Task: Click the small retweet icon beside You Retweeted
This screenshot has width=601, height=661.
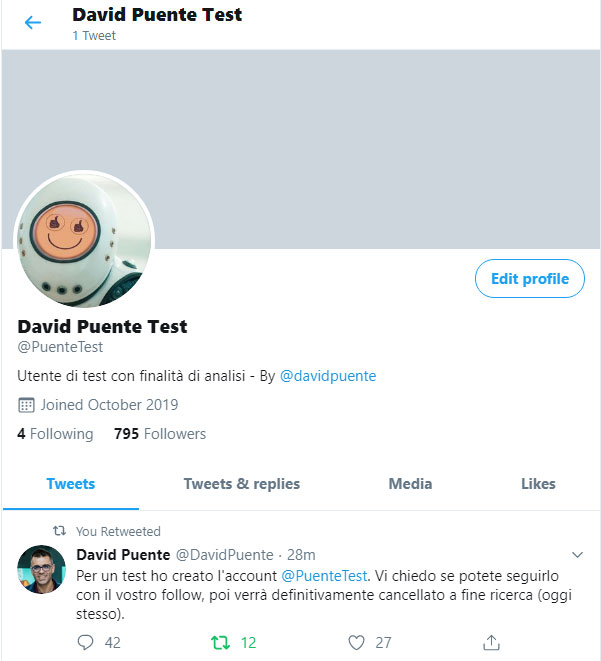Action: tap(59, 531)
